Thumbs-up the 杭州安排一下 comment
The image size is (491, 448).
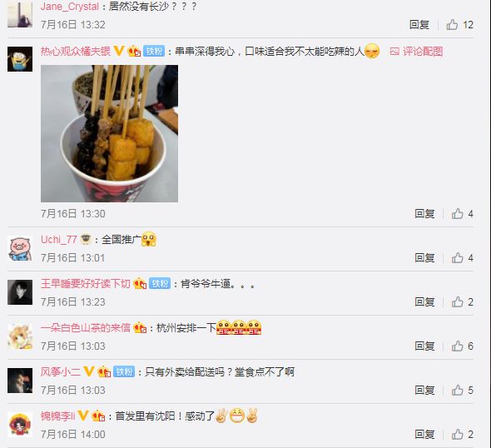point(457,346)
